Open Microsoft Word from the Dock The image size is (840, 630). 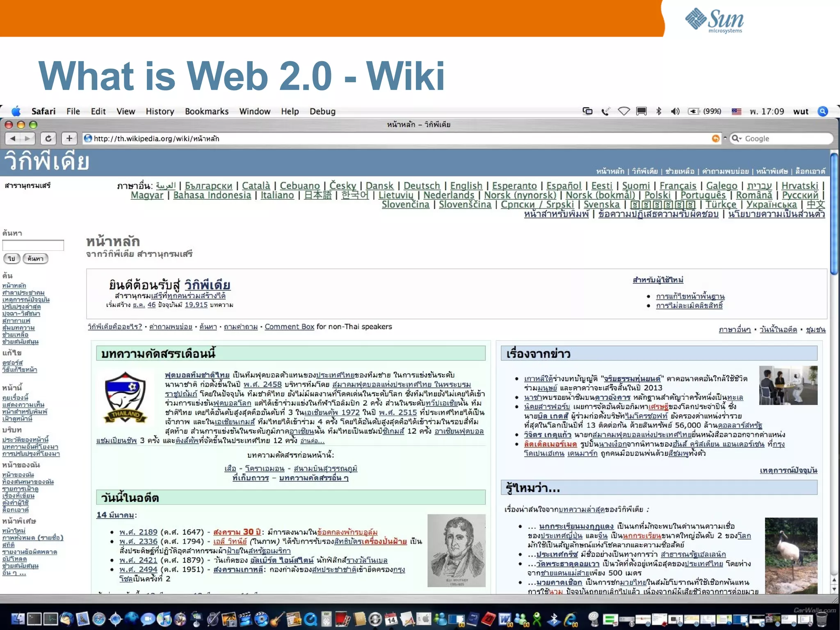point(505,619)
